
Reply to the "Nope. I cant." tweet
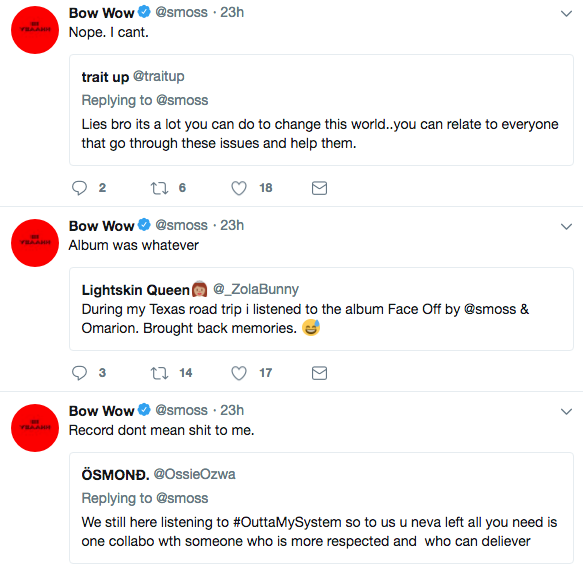click(79, 188)
